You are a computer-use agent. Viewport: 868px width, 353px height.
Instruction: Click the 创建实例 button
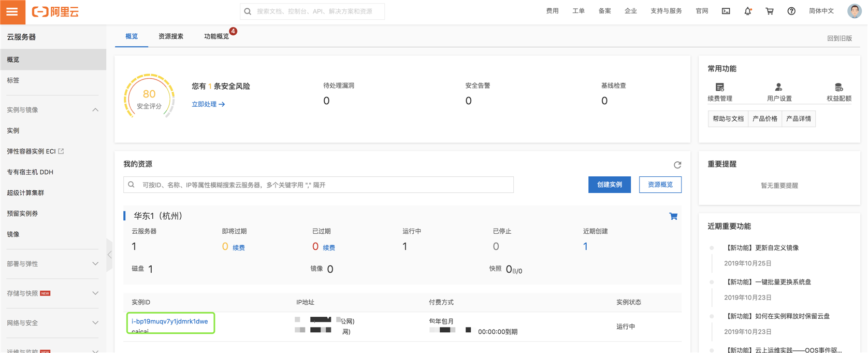click(610, 185)
